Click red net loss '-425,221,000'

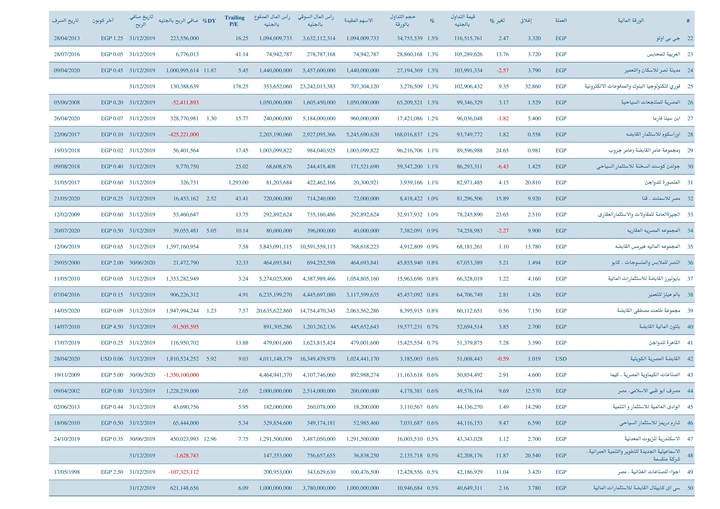click(x=184, y=135)
